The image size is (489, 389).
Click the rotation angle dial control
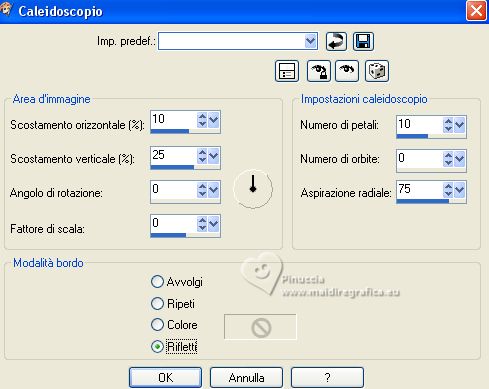pos(253,189)
